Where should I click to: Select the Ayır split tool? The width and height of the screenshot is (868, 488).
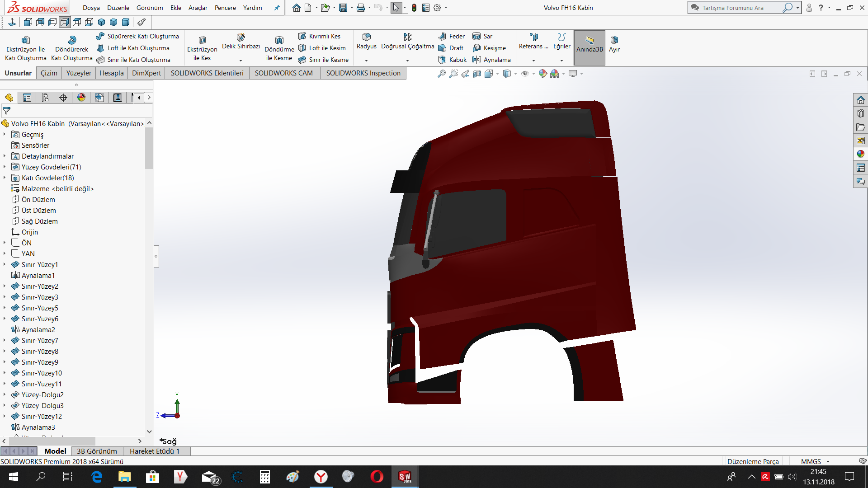pos(614,44)
